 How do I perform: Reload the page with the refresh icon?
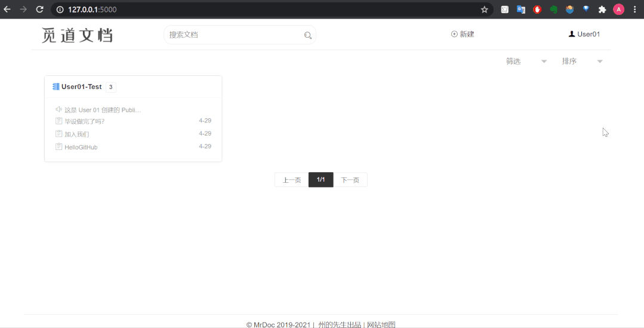(40, 10)
